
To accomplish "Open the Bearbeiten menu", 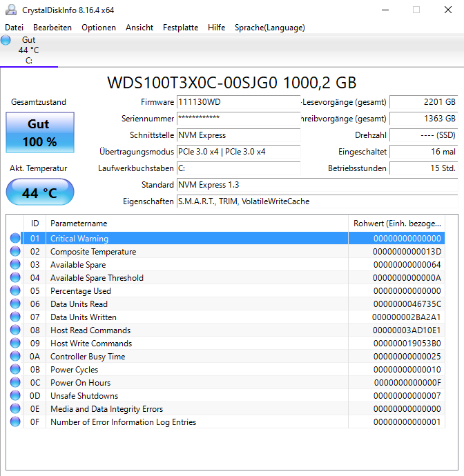I will tap(52, 28).
